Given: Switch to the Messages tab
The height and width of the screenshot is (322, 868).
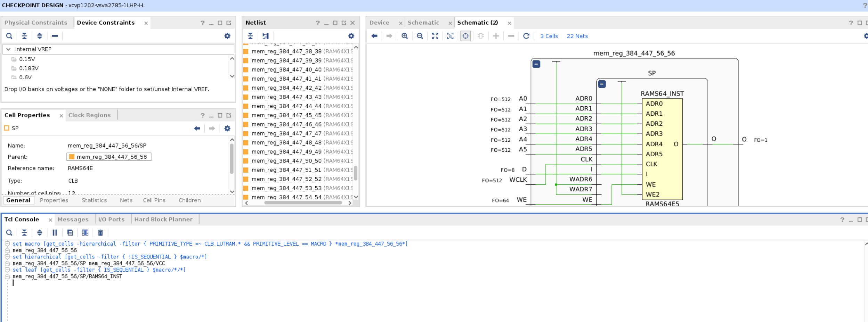Looking at the screenshot, I should click(x=73, y=220).
